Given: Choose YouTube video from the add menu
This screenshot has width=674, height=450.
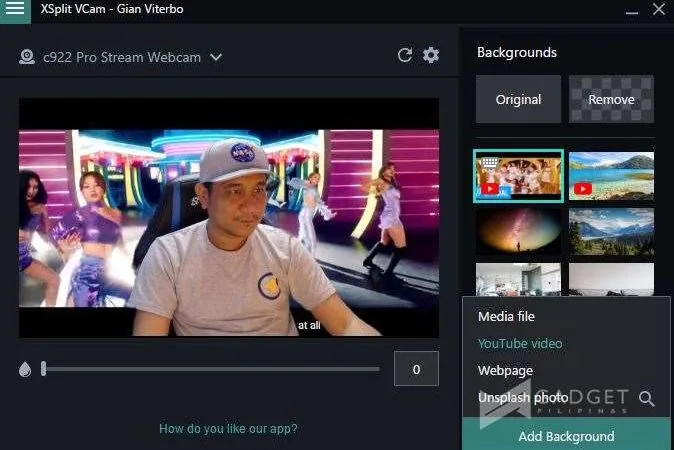Looking at the screenshot, I should (520, 344).
